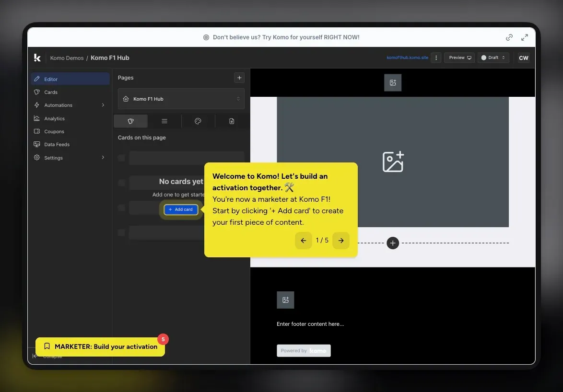Screen dimensions: 563x392
Task: Expand the Automations submenu
Action: click(x=103, y=105)
